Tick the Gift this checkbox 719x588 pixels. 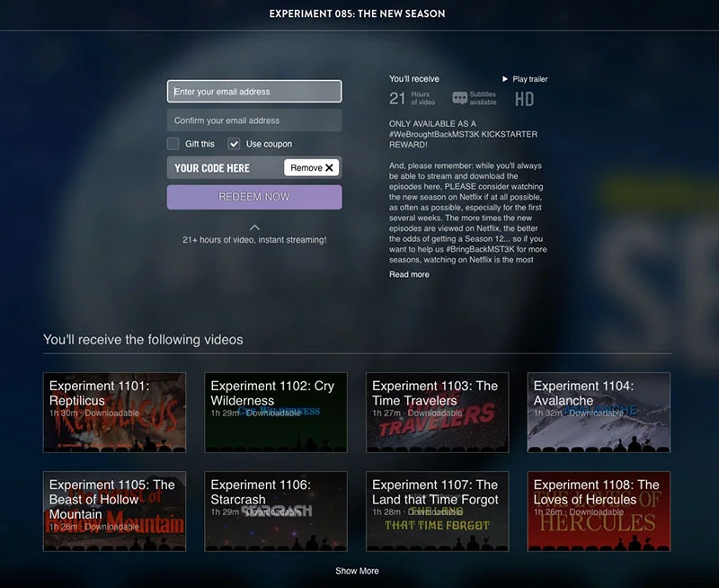tap(173, 144)
